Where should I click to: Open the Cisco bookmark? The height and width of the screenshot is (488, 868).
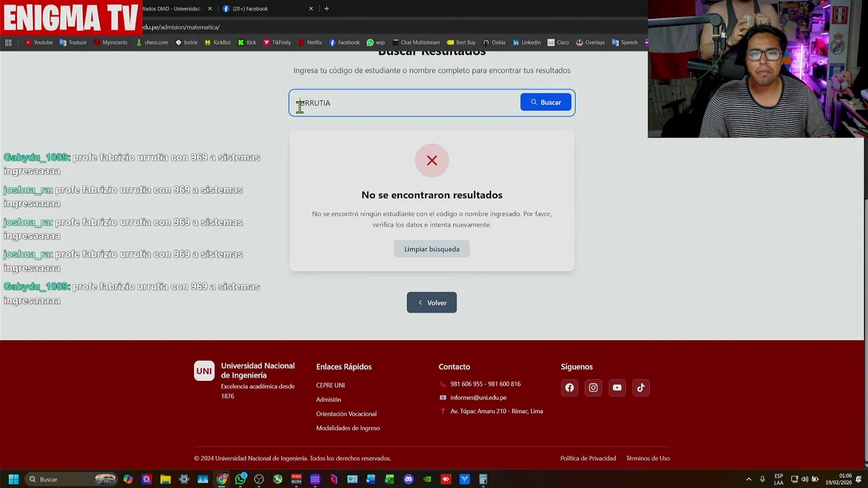(559, 42)
